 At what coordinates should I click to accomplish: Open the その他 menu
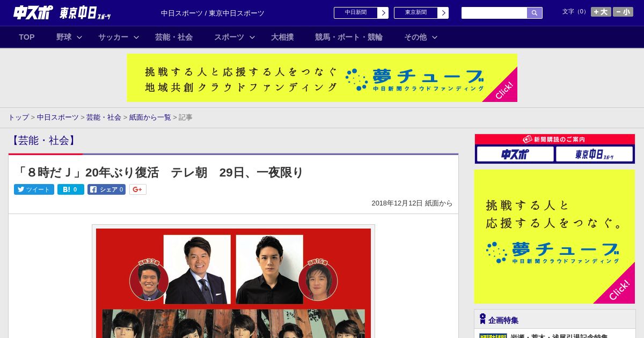pyautogui.click(x=415, y=37)
